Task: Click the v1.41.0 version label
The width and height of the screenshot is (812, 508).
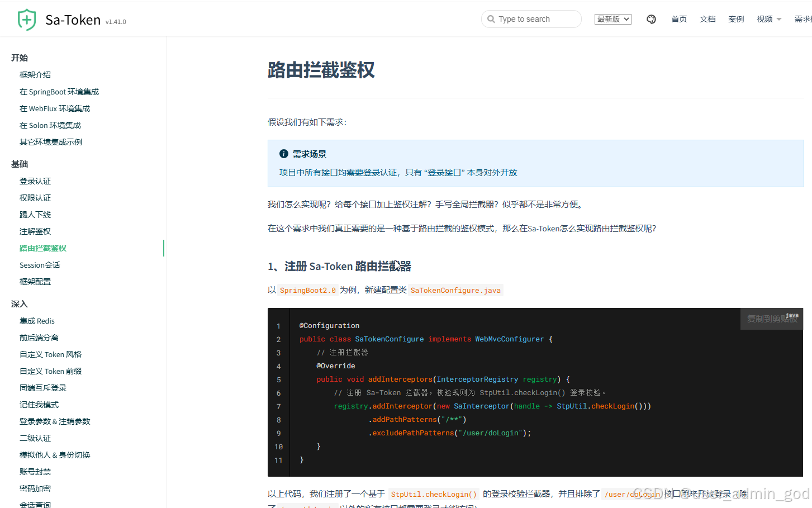Action: tap(116, 22)
